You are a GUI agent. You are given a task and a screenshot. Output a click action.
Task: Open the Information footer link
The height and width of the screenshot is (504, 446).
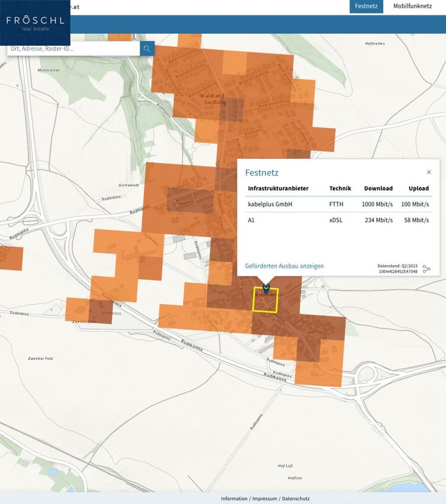pos(234,499)
